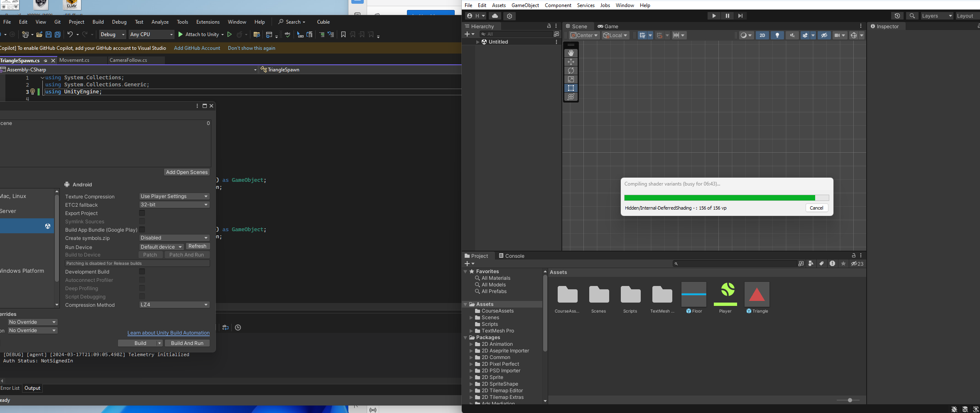Click the Unity Pause button

(727, 16)
